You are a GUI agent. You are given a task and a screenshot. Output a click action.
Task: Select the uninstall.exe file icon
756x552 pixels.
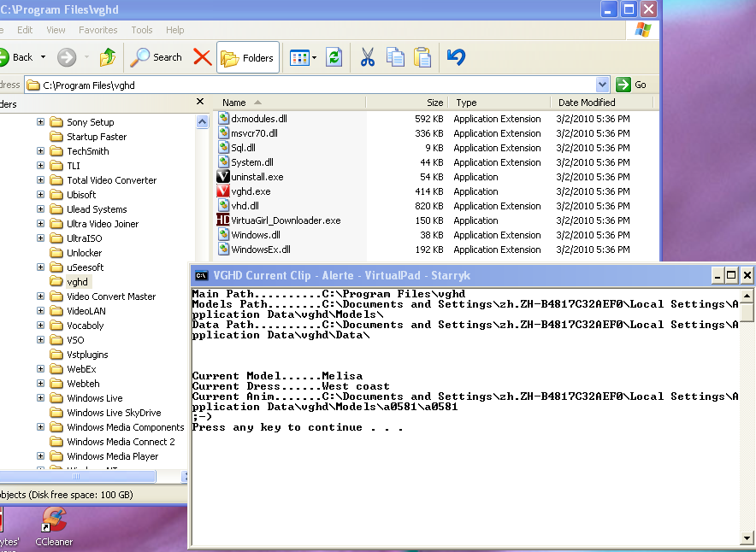click(x=222, y=177)
